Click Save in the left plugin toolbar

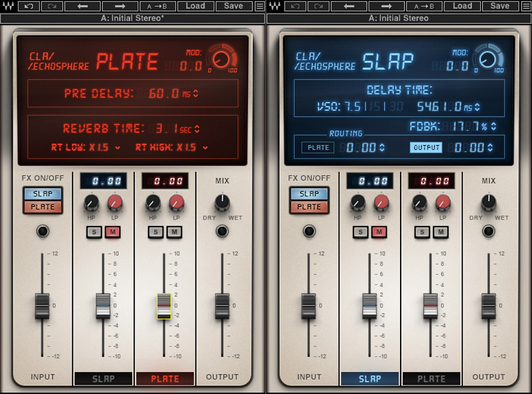point(233,6)
